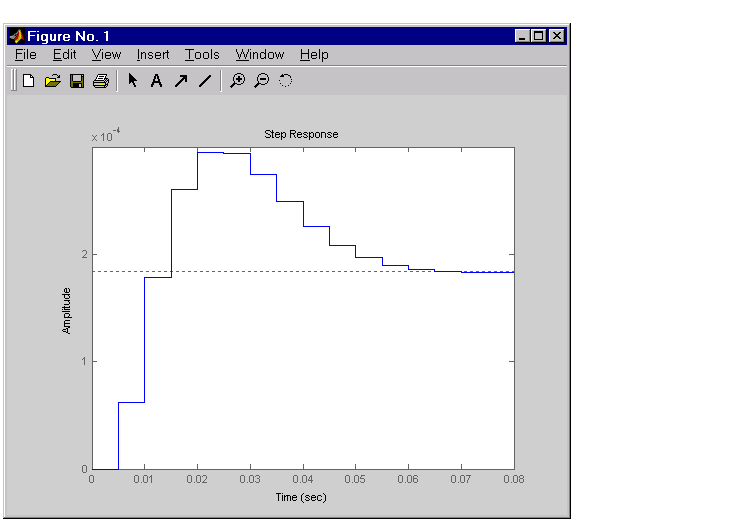Click the '0.01' x-axis tick label

point(143,479)
